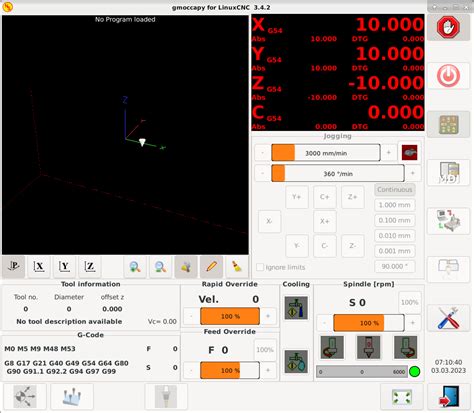The height and width of the screenshot is (413, 474).
Task: Open the settings tools page
Action: click(x=448, y=318)
